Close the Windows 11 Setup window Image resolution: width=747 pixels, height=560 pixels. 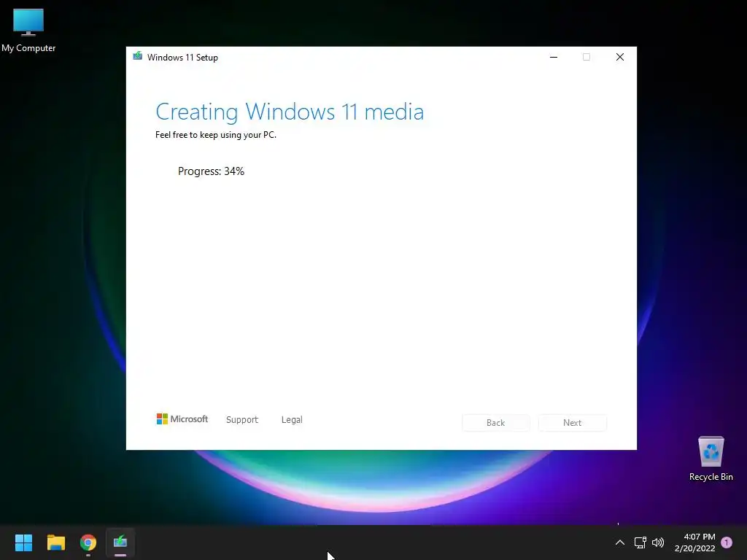coord(620,57)
